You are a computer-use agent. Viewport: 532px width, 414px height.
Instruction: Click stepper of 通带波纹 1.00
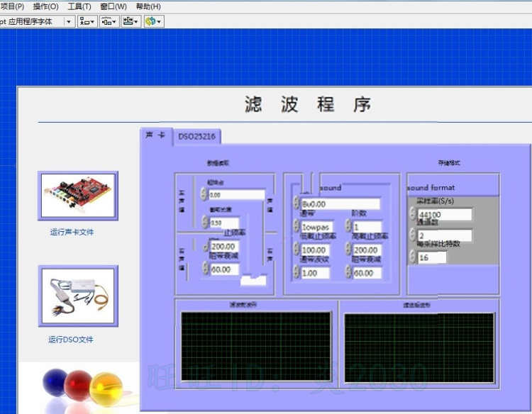pyautogui.click(x=297, y=273)
